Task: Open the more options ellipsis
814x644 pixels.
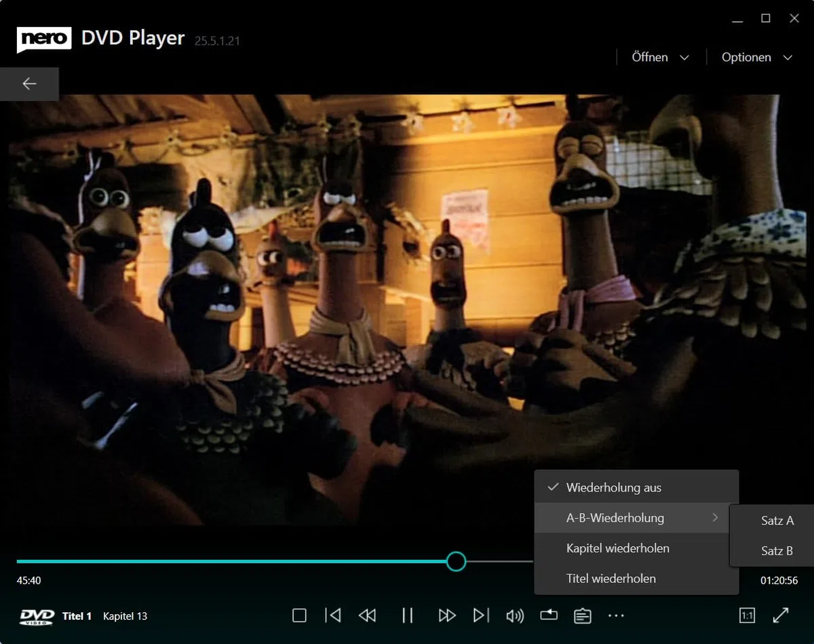Action: [616, 616]
